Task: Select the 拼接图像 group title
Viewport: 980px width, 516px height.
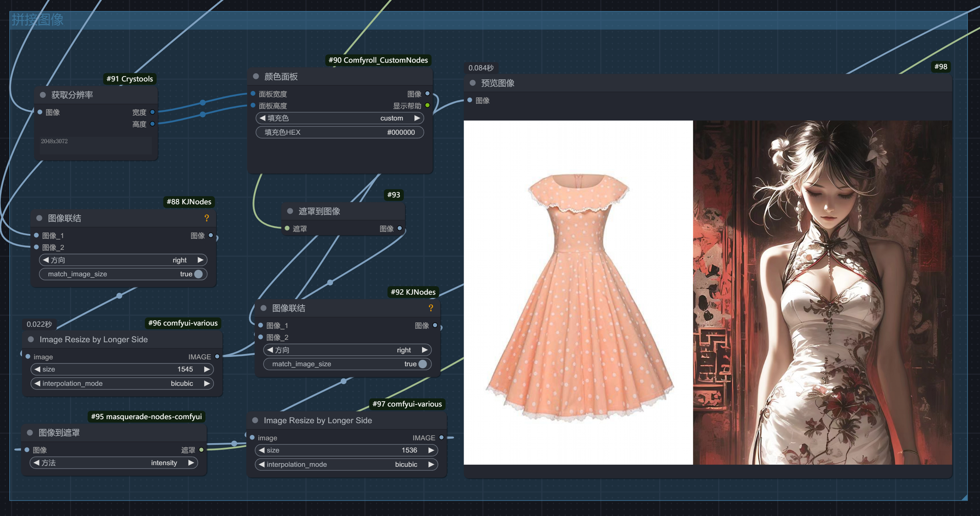Action: [x=37, y=20]
